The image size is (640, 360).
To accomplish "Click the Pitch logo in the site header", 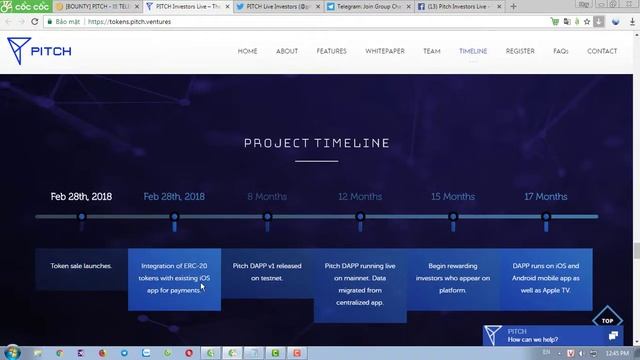I will pyautogui.click(x=39, y=51).
